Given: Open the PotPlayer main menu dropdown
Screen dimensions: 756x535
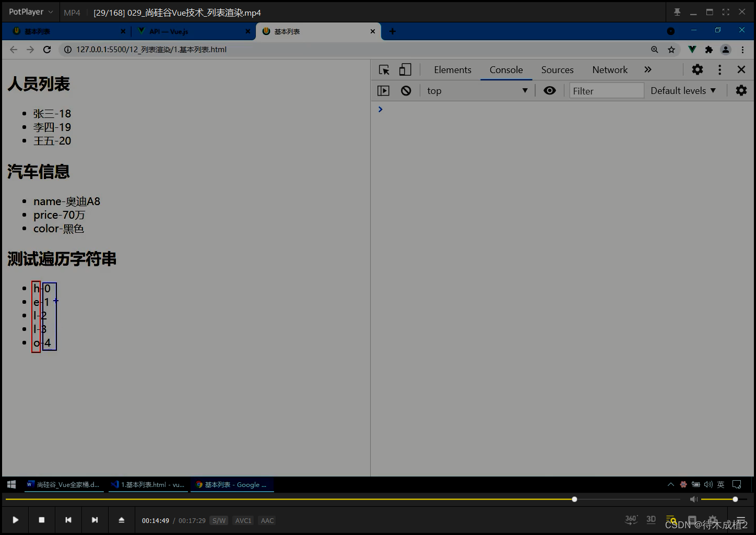Looking at the screenshot, I should (x=31, y=12).
